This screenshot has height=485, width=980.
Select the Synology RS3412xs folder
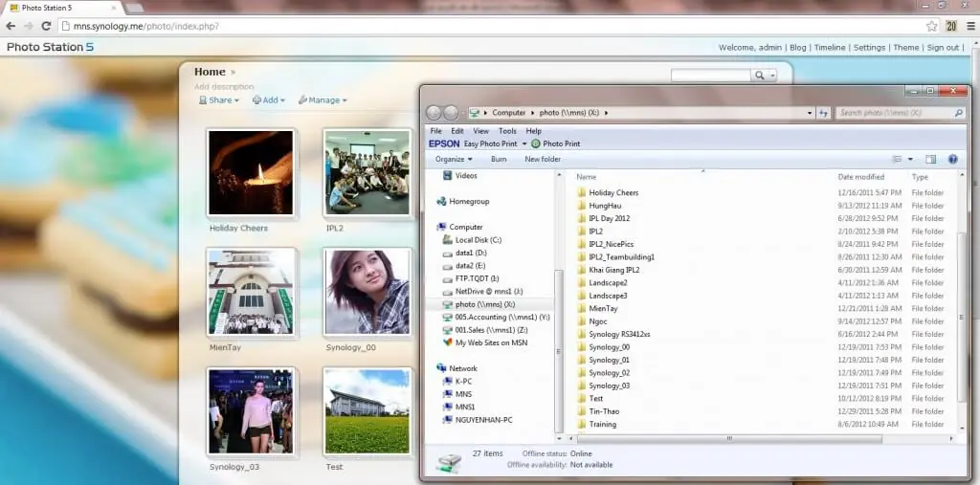pos(618,334)
